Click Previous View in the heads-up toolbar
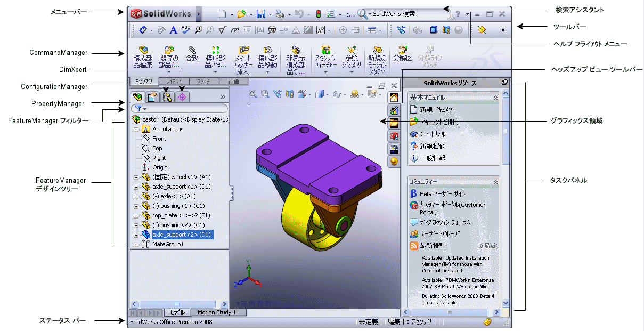The width and height of the screenshot is (644, 331). 278,94
